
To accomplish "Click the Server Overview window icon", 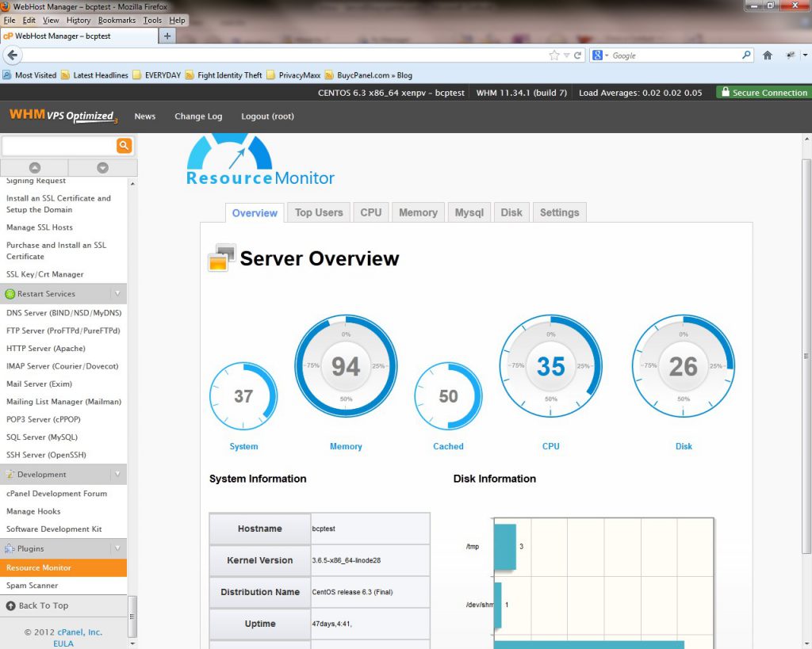I will [222, 258].
